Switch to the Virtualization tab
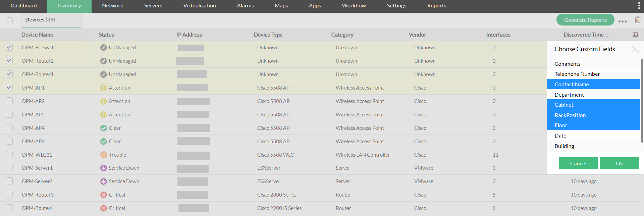644x216 pixels. (199, 6)
